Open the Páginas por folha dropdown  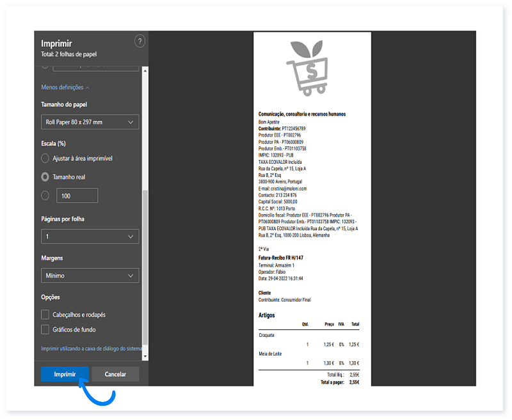coord(90,237)
